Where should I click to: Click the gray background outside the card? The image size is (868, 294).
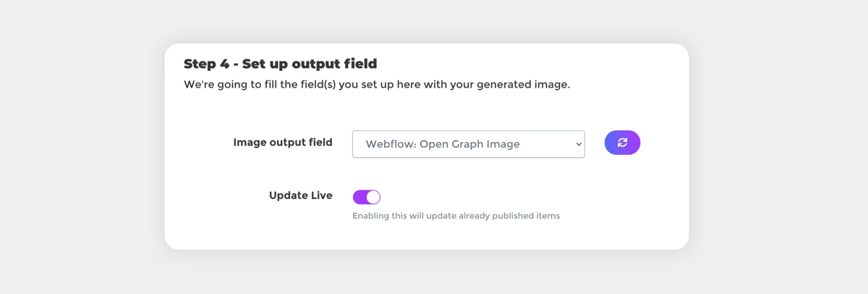72,145
